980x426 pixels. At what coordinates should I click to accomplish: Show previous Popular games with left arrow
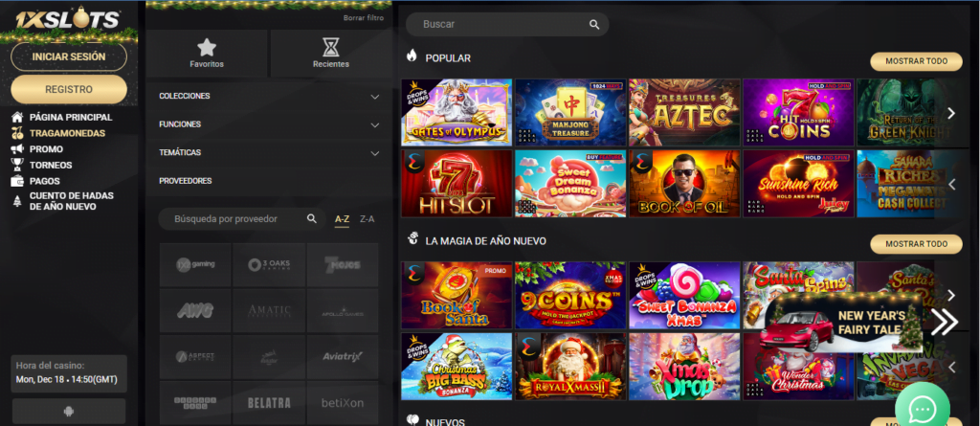[951, 185]
